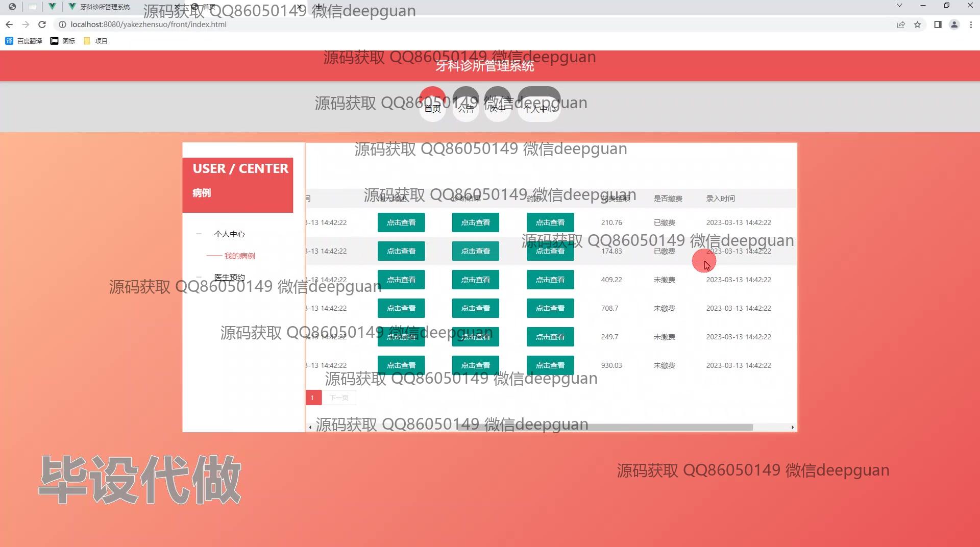The height and width of the screenshot is (547, 980).
Task: Select 我的病例 in the sidebar
Action: tap(239, 256)
